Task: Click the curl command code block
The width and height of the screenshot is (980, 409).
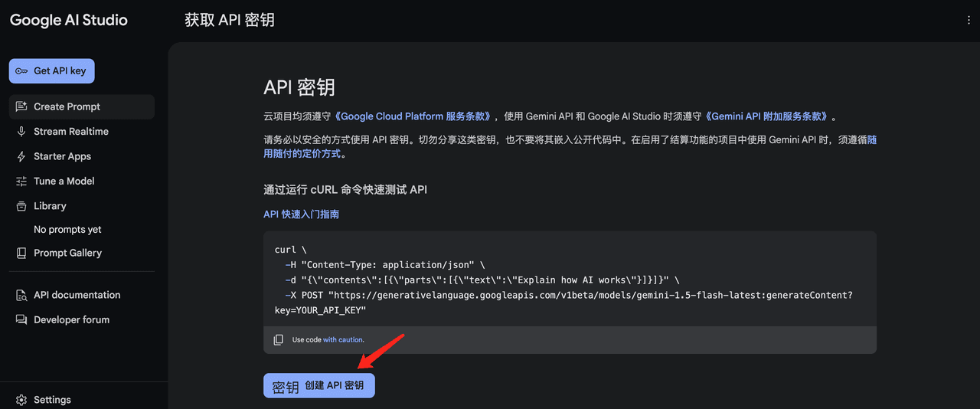Action: point(570,280)
